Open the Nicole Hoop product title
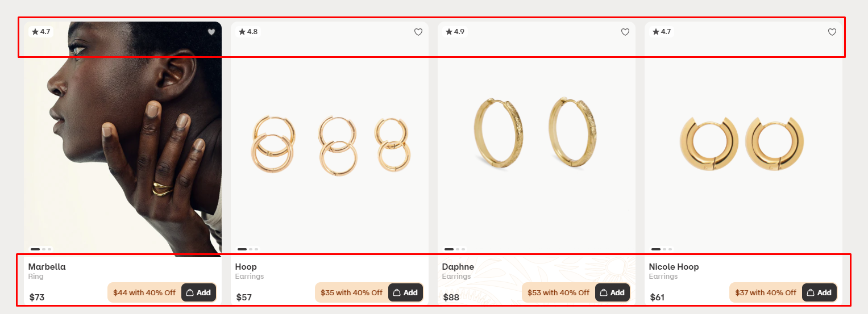 tap(674, 267)
